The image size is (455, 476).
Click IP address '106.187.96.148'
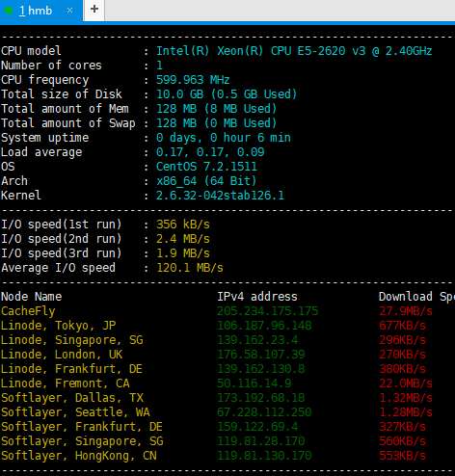(x=264, y=326)
